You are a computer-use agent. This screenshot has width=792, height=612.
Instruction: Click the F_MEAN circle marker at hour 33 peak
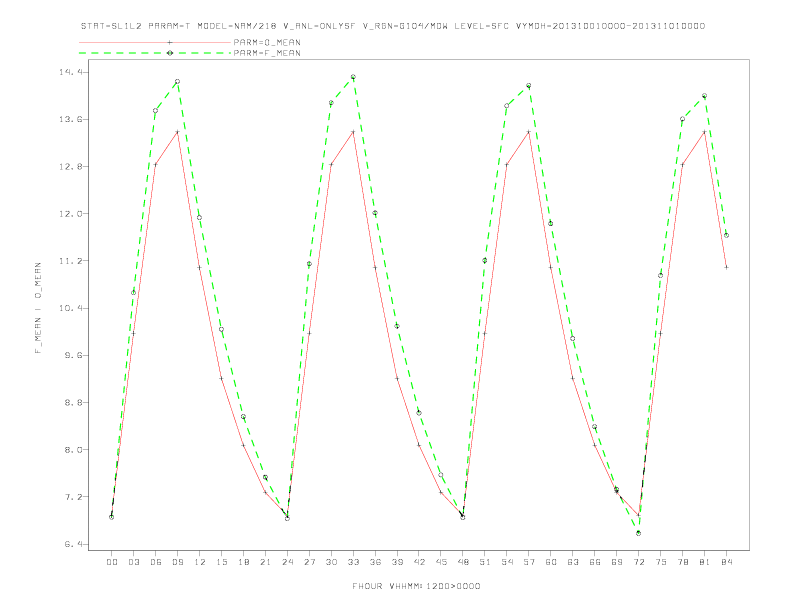353,77
